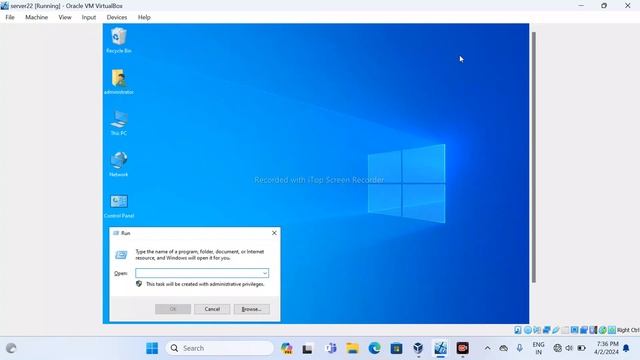Viewport: 640px width, 360px height.
Task: Click the network adapters status icon
Action: pyautogui.click(x=547, y=330)
